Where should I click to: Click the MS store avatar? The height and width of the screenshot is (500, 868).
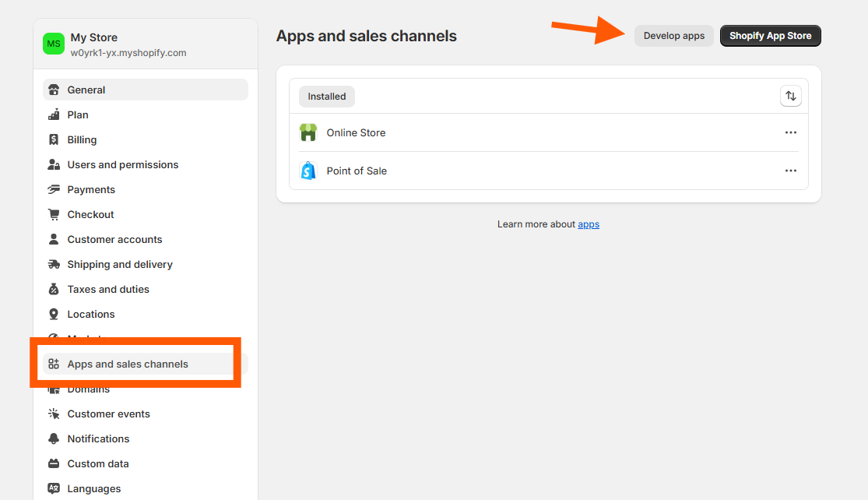pos(54,44)
